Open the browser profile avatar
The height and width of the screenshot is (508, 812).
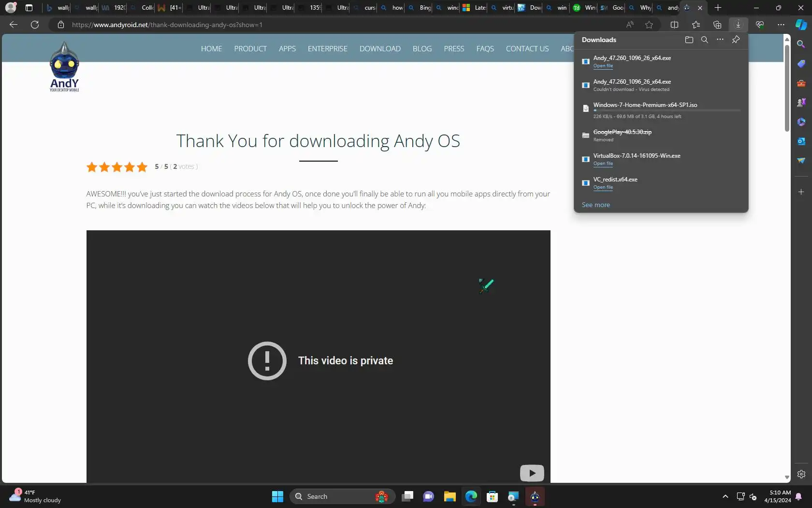tap(11, 8)
